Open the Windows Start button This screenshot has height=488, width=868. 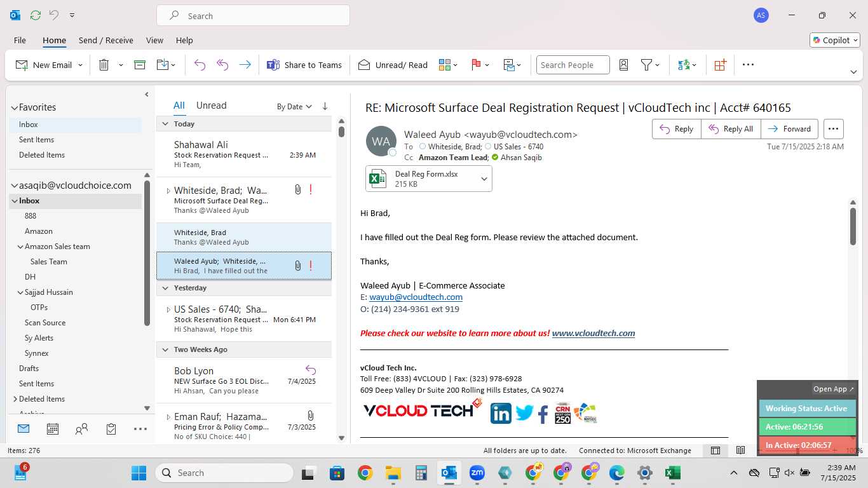point(139,473)
